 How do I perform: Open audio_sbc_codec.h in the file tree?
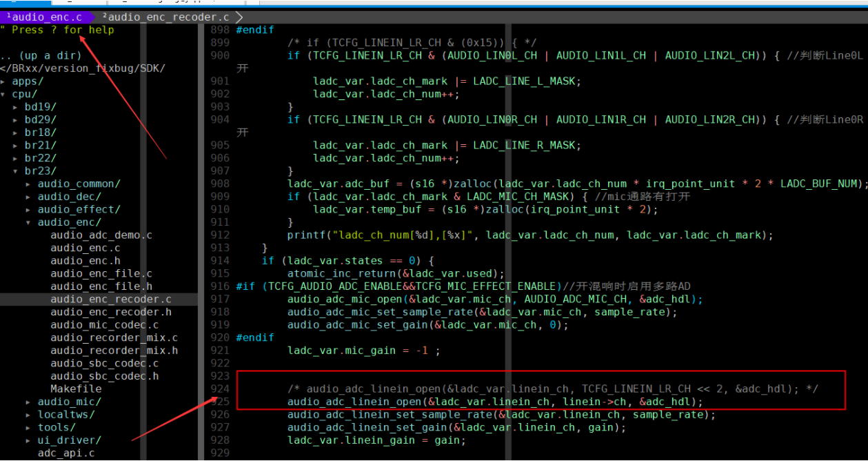pos(105,376)
